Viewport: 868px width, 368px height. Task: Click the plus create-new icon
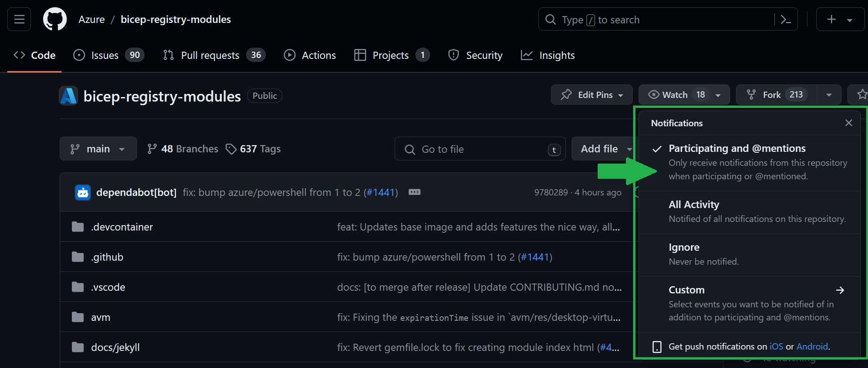tap(832, 19)
